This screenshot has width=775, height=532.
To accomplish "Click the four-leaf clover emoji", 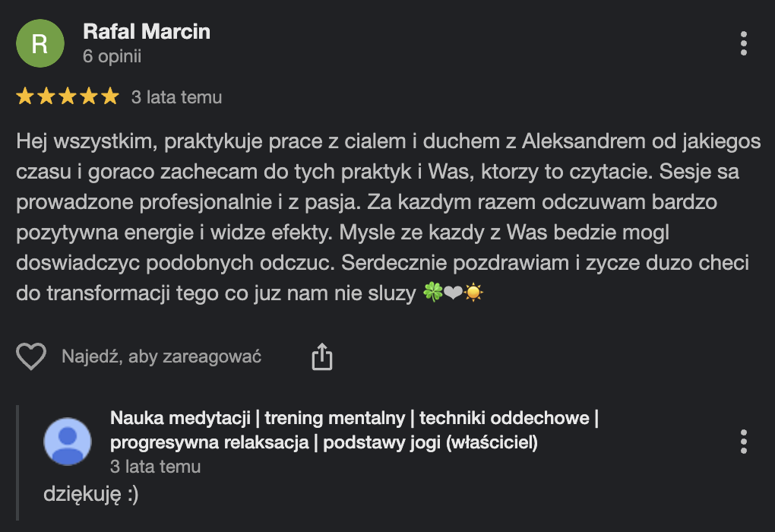I will pyautogui.click(x=433, y=293).
